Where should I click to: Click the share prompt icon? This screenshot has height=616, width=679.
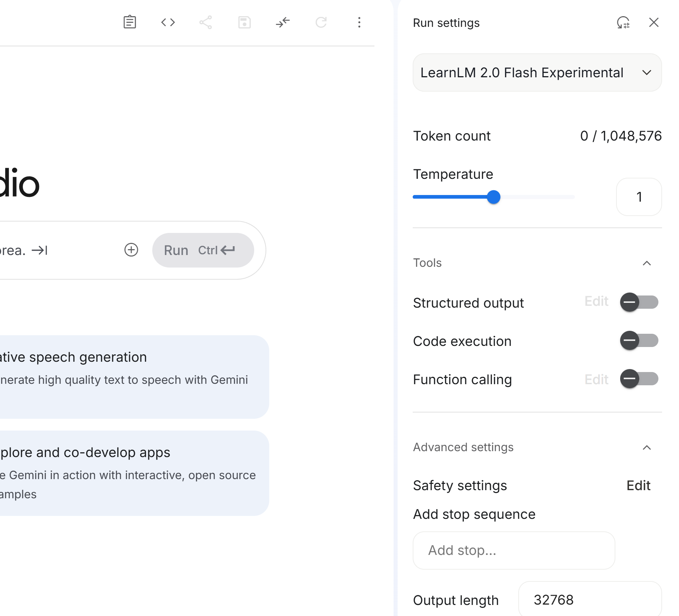click(206, 22)
